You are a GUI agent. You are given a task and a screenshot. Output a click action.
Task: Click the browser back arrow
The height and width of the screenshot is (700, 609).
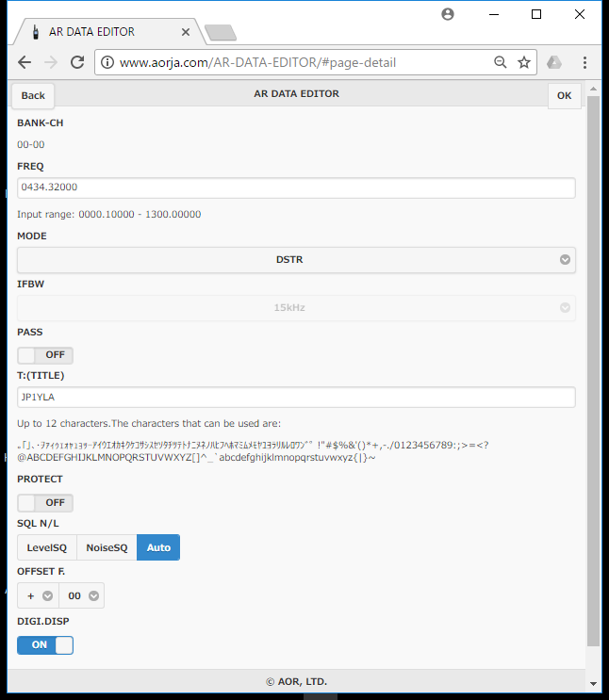pos(25,62)
